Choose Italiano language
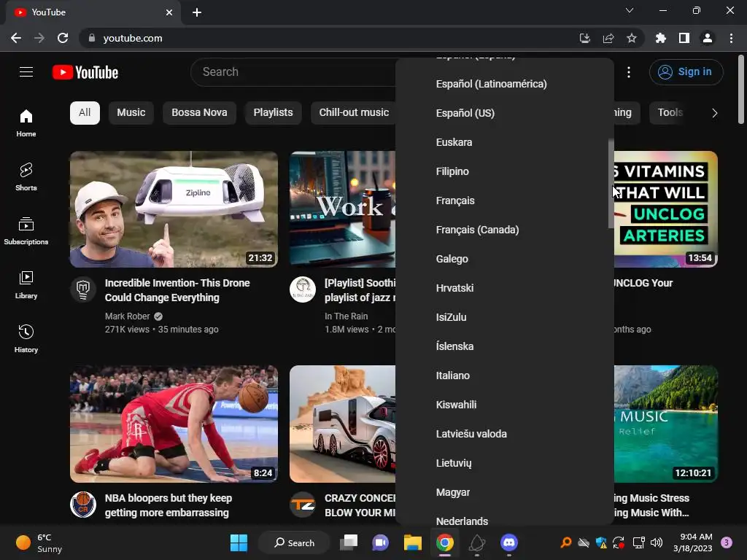Image resolution: width=747 pixels, height=560 pixels. [505, 376]
